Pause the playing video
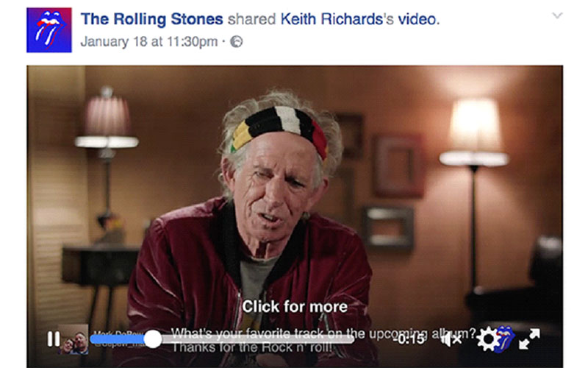The width and height of the screenshot is (588, 368). click(53, 339)
